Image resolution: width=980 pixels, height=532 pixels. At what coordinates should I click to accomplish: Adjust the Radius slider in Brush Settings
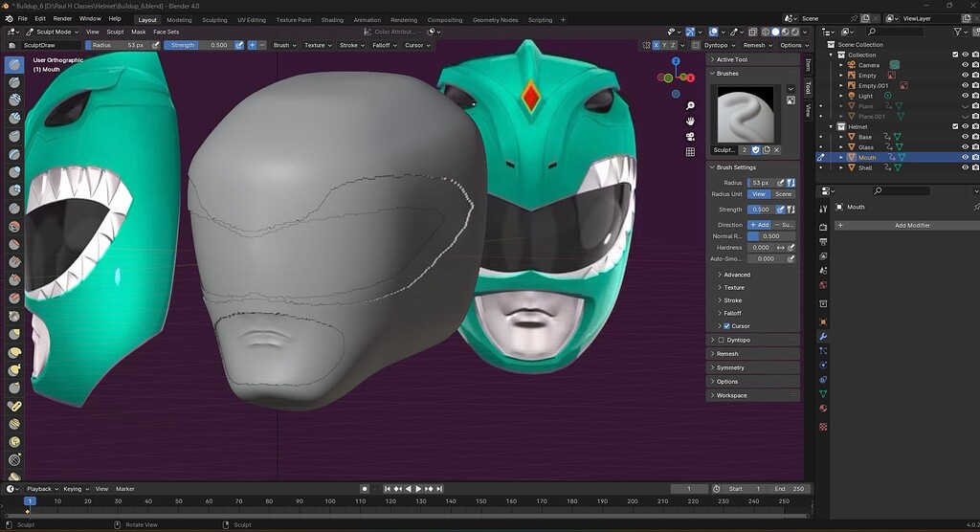click(761, 183)
